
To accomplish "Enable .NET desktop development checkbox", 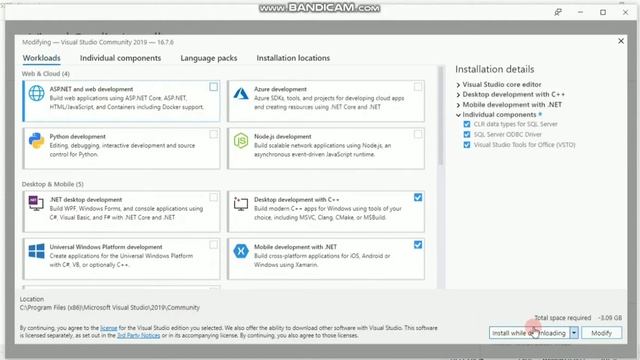I will coord(213,198).
